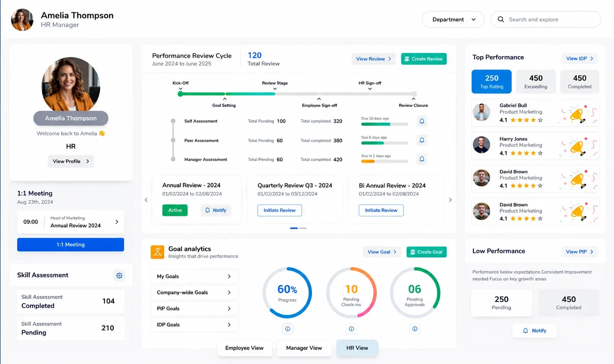
Task: Click the Goal analytics orange icon
Action: tap(157, 252)
